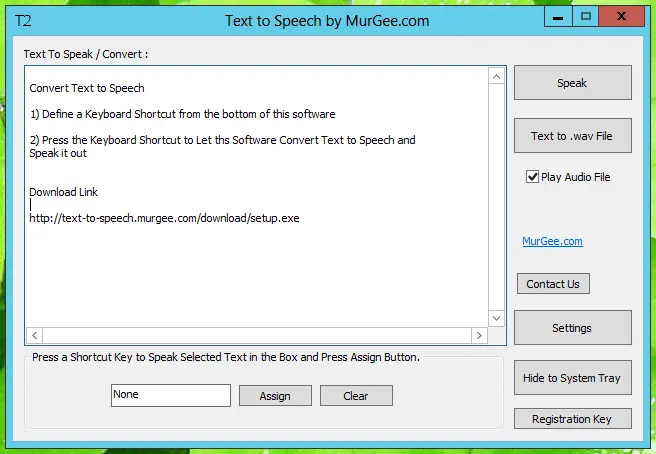Click the T2 app icon in title bar

(23, 20)
